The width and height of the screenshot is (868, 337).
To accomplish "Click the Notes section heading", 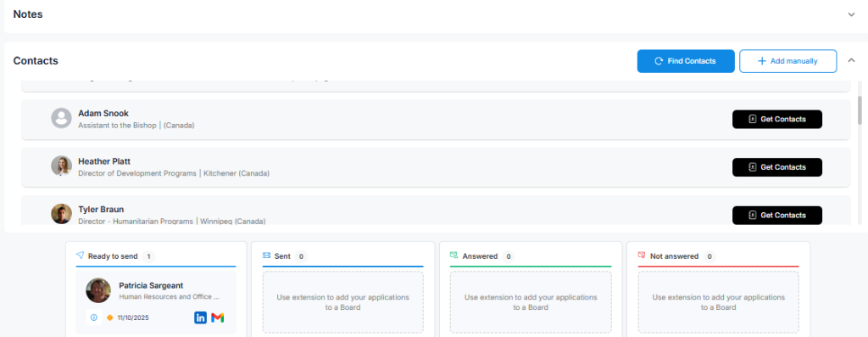I will click(28, 14).
